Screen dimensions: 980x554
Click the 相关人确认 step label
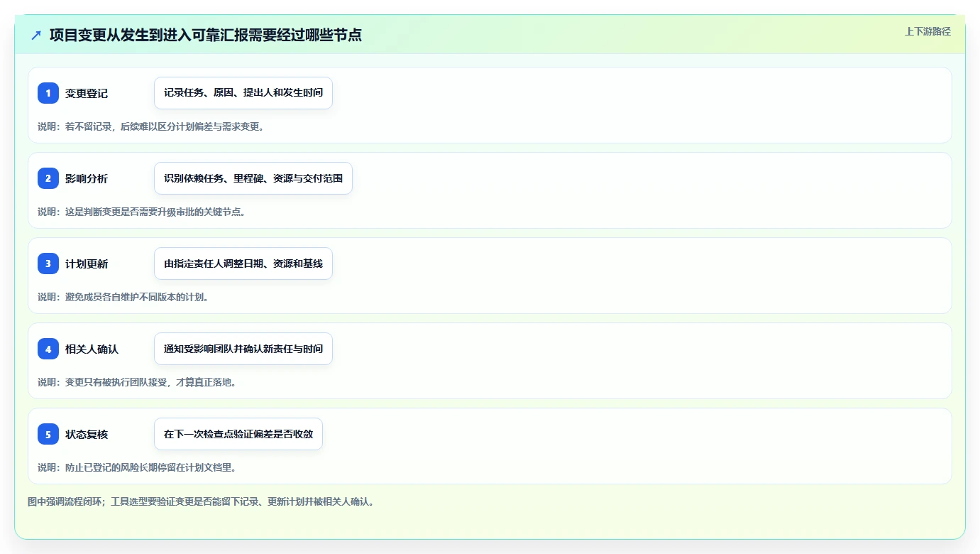pos(92,349)
